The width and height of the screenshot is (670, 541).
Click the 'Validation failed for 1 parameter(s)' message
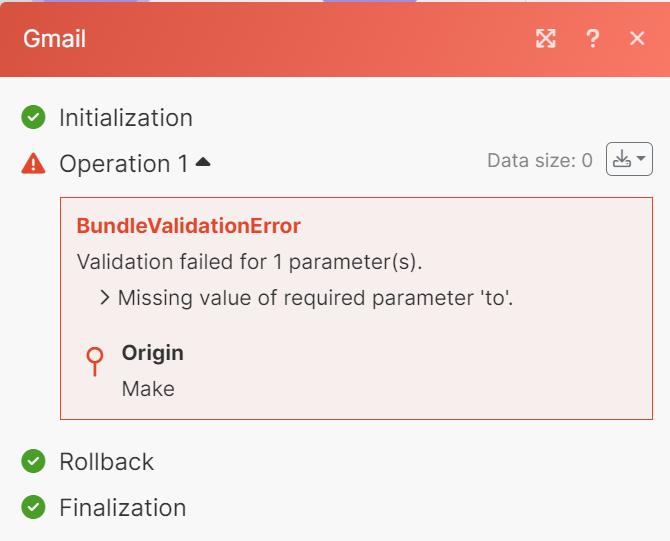point(250,263)
